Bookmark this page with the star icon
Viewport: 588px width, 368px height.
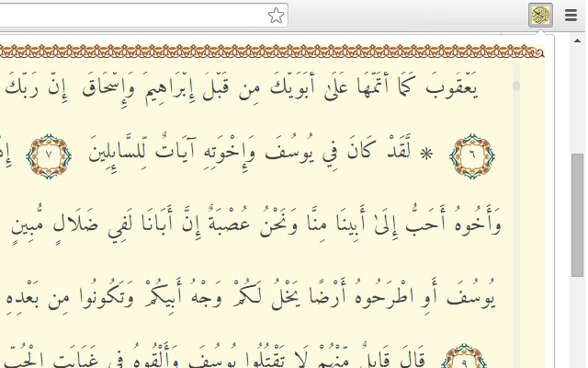click(276, 16)
